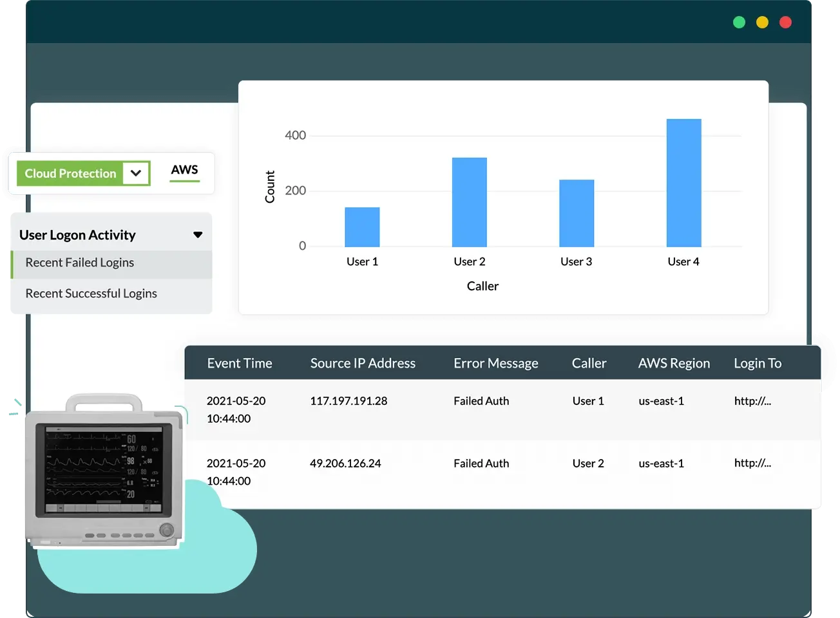Click the AWS Region column header
Image resolution: width=840 pixels, height=618 pixels.
(674, 363)
